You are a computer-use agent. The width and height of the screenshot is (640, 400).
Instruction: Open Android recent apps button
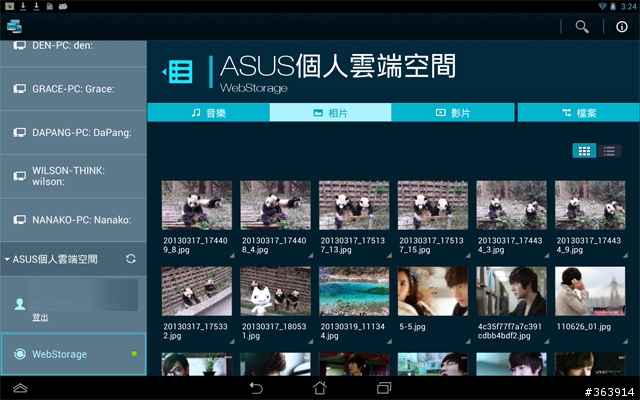384,388
